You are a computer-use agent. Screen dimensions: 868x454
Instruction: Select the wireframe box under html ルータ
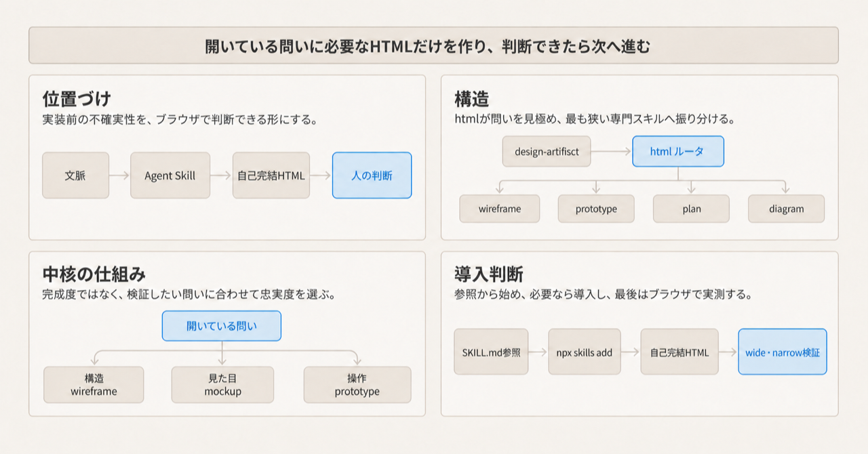point(500,209)
